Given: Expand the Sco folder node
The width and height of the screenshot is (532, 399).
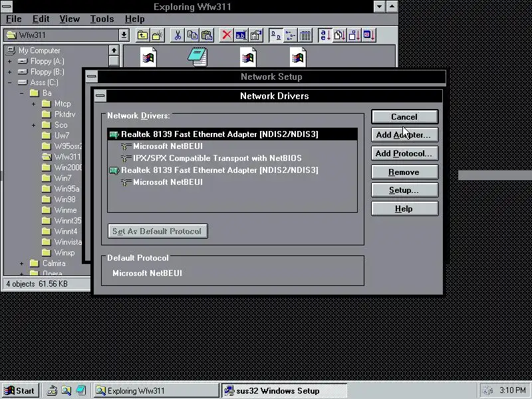Looking at the screenshot, I should coord(34,125).
